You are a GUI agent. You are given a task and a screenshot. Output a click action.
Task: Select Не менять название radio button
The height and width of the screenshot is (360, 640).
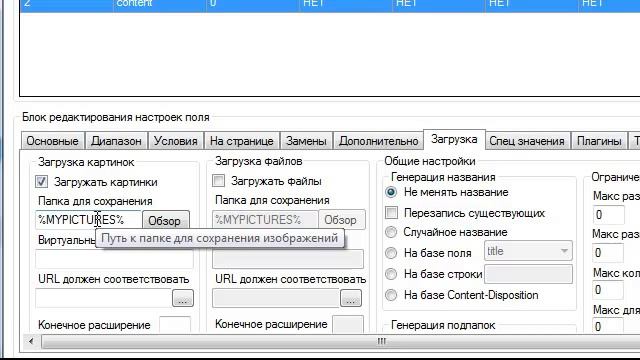(391, 192)
